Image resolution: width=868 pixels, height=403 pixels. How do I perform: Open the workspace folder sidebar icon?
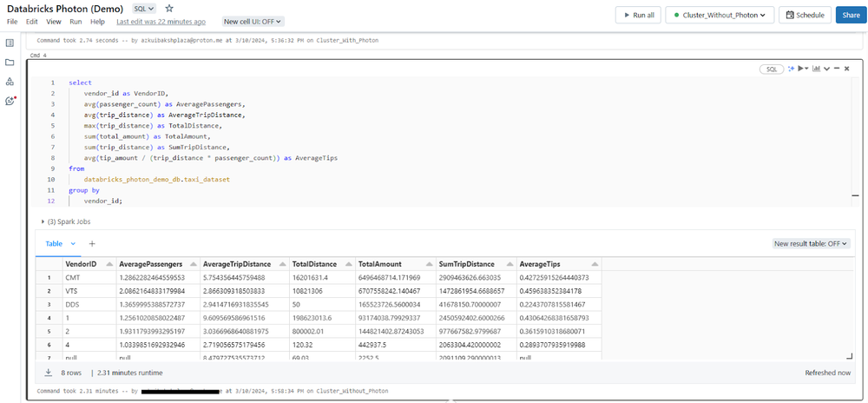pyautogui.click(x=10, y=63)
